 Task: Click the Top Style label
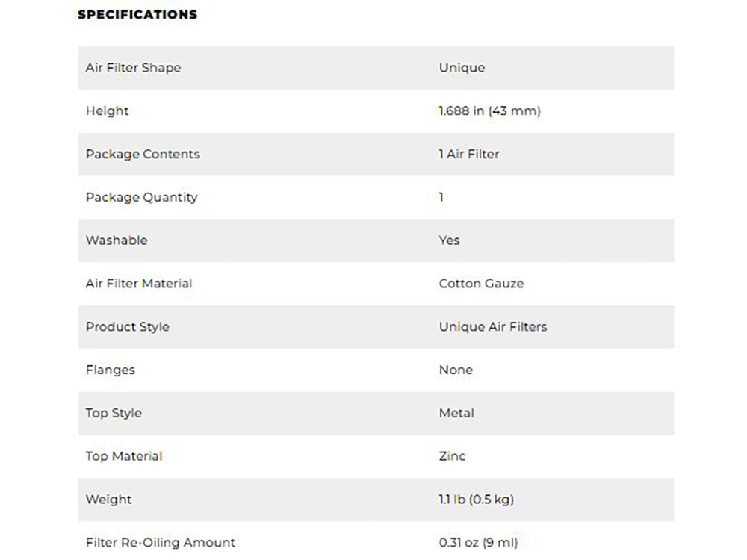tap(113, 413)
